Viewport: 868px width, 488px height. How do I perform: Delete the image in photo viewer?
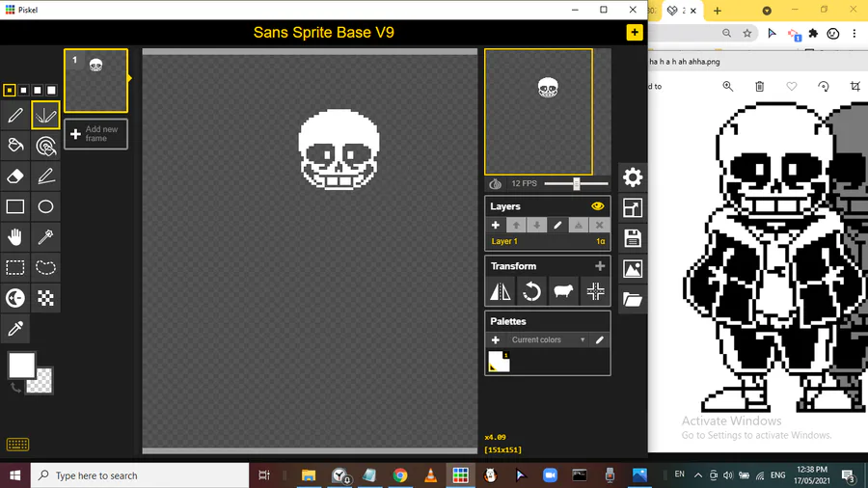pos(760,86)
